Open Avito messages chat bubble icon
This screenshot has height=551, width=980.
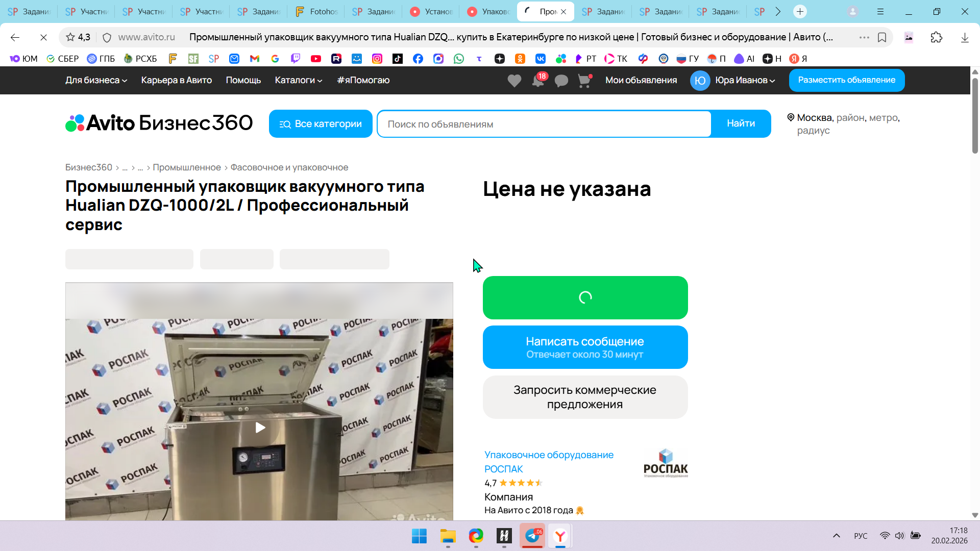coord(561,81)
